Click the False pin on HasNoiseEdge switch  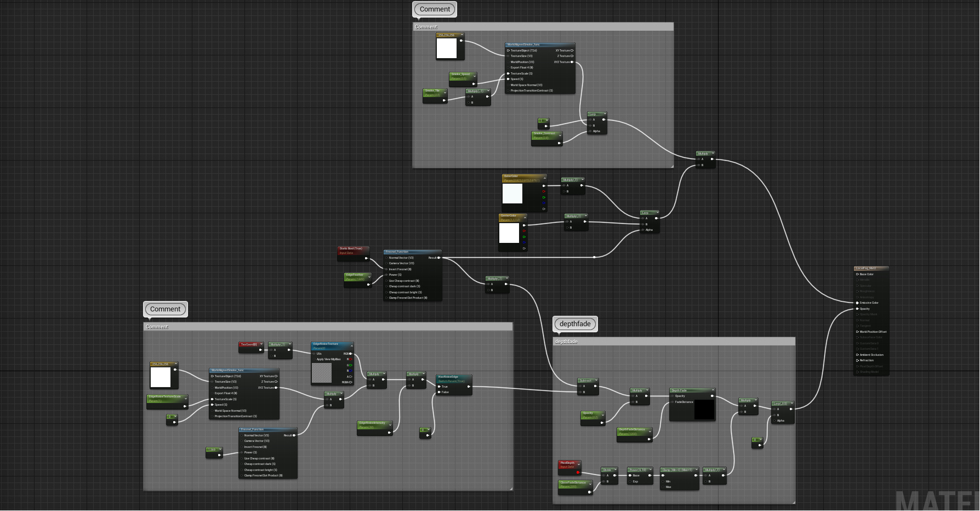(439, 392)
